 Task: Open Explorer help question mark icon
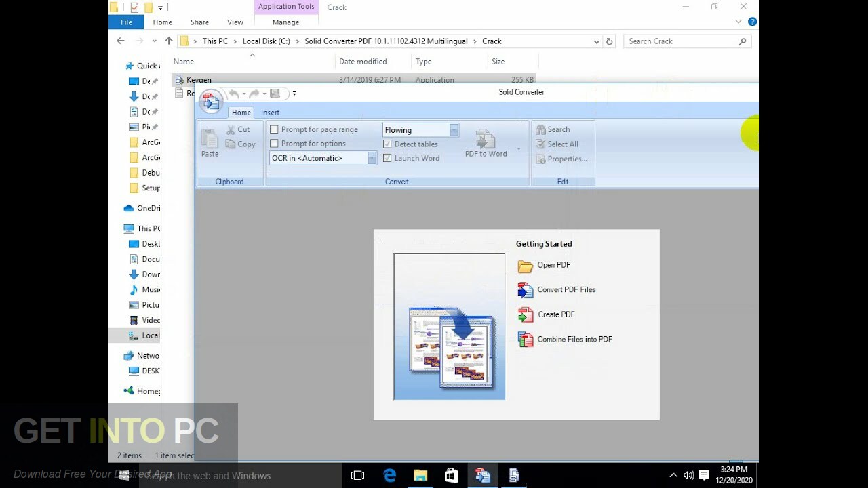click(x=752, y=22)
